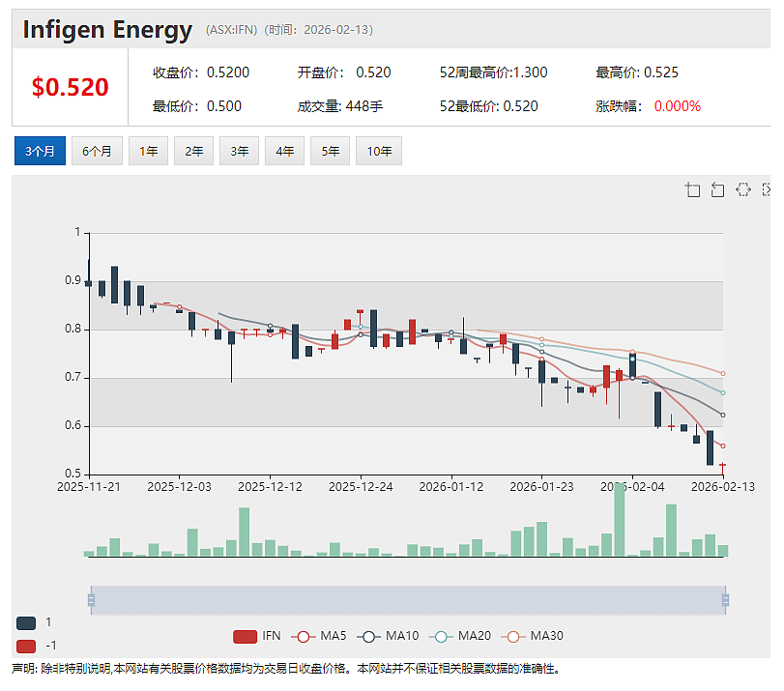The height and width of the screenshot is (691, 784).
Task: Click the (ASX:IFN) ticker text
Action: 231,30
